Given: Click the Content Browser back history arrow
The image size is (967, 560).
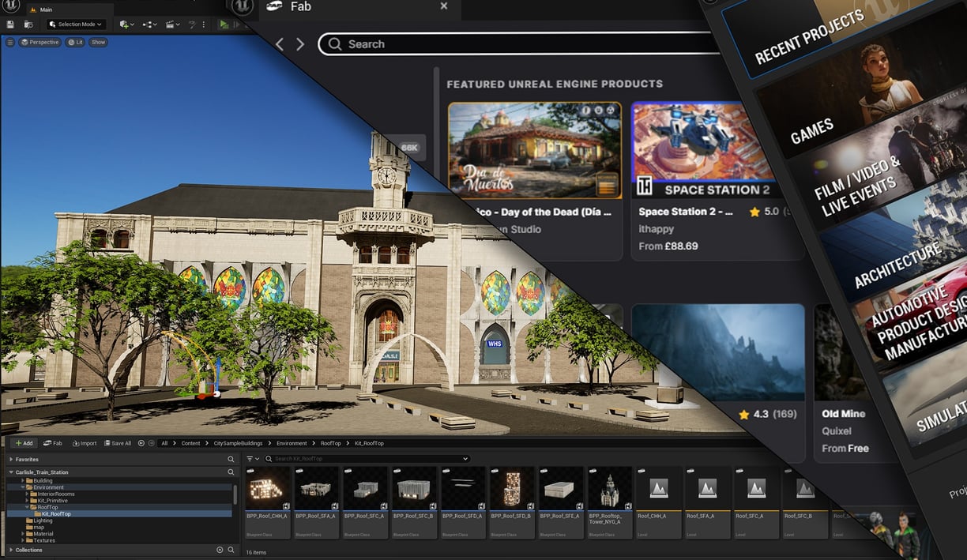Looking at the screenshot, I should (x=141, y=443).
